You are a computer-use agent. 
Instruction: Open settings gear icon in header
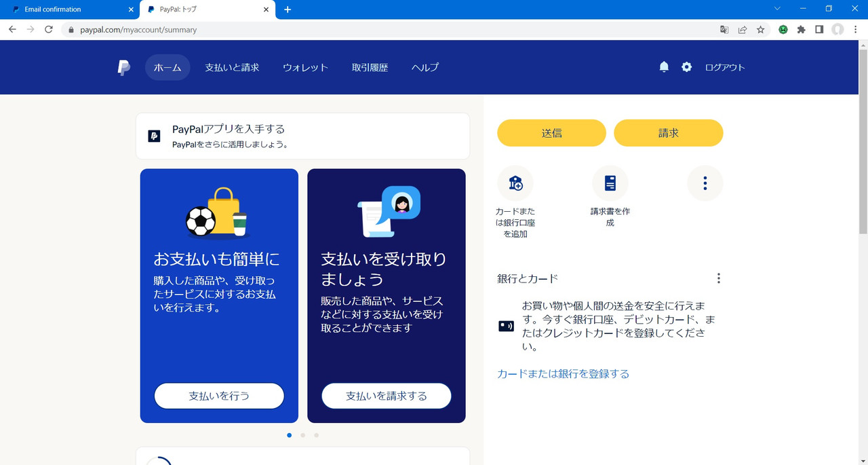click(x=686, y=67)
